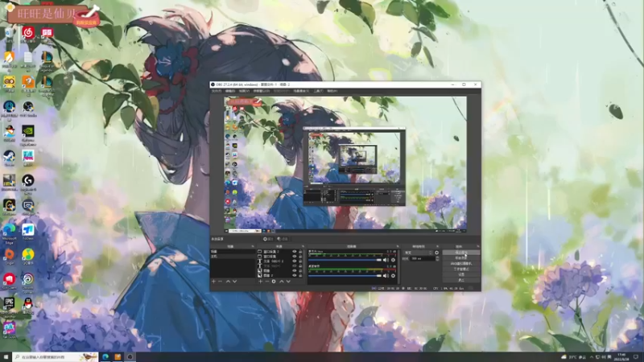Viewport: 644px width, 362px height.
Task: Open source properties gear button above the docks
Action: 268,239
